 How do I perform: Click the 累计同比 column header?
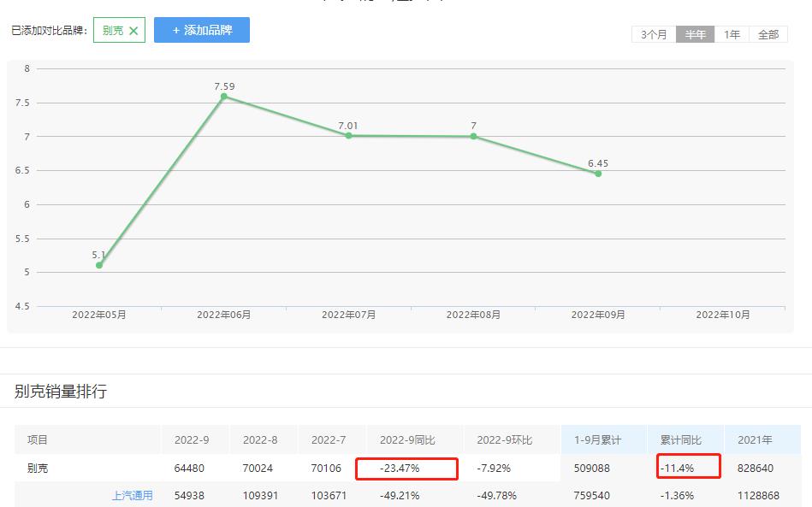[680, 440]
